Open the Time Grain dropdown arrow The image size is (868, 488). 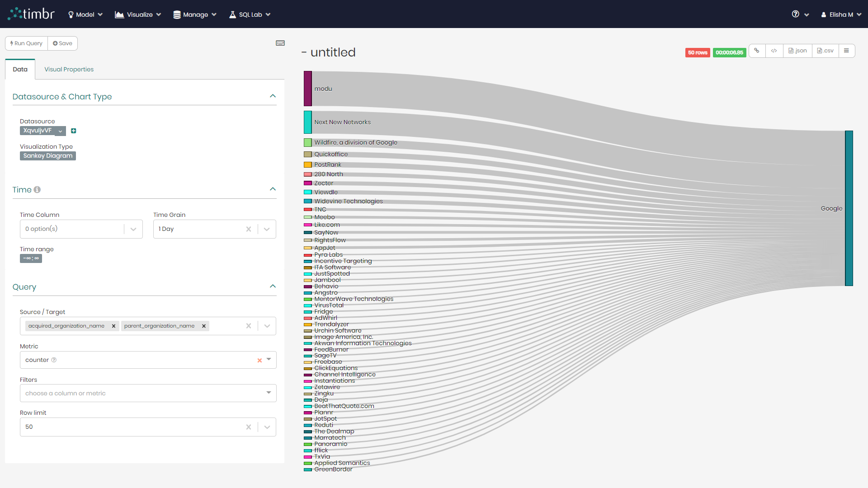pos(267,229)
